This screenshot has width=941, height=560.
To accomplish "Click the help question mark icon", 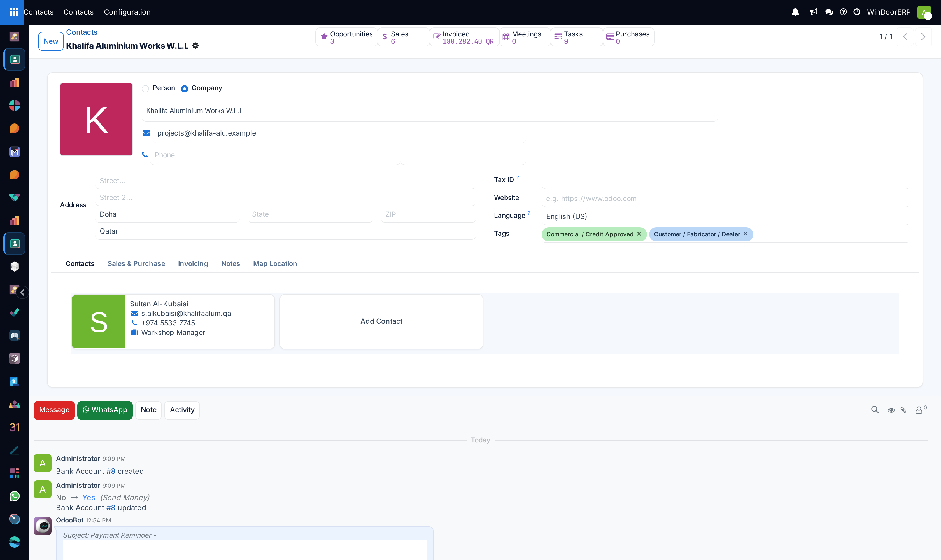I will (x=843, y=12).
